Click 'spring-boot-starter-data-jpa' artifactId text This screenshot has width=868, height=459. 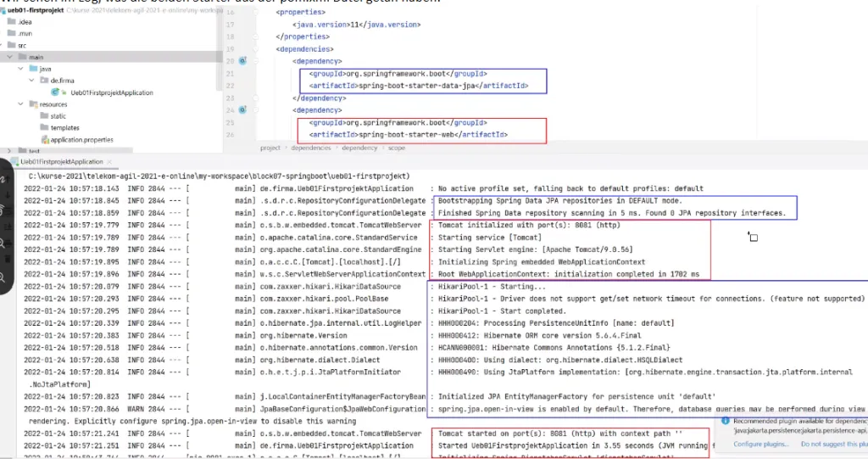417,86
